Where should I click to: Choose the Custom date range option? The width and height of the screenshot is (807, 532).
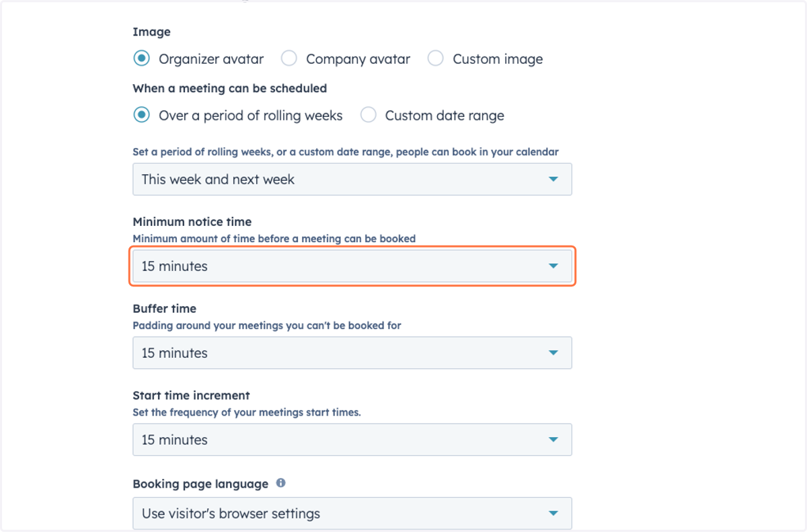pos(368,115)
